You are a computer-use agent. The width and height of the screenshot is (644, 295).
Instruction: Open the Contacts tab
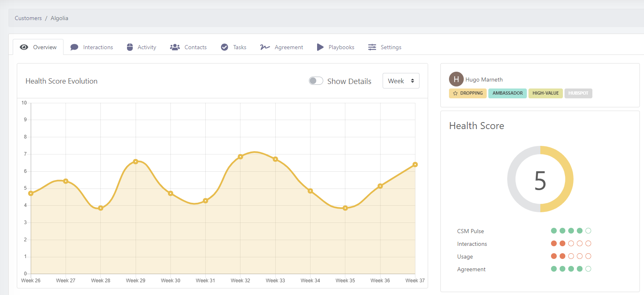click(188, 47)
